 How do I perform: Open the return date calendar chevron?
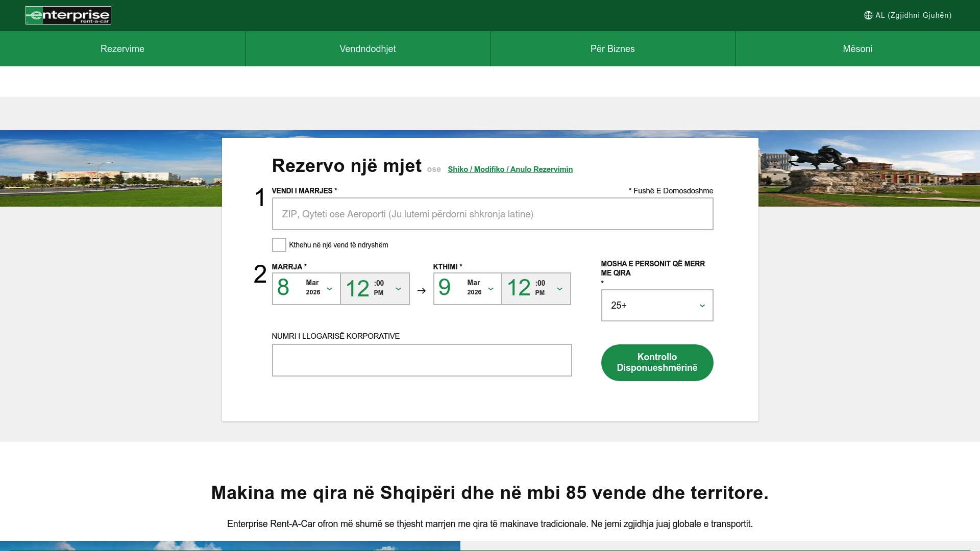tap(491, 289)
